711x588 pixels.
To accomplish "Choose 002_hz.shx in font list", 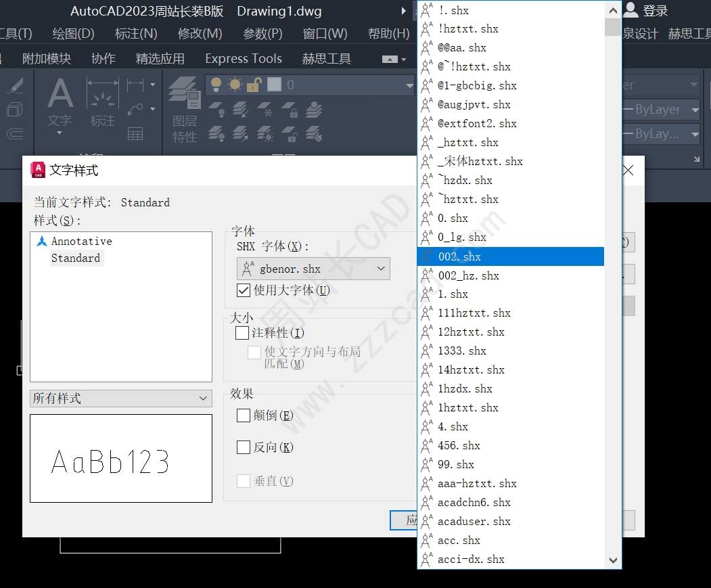I will pyautogui.click(x=511, y=275).
